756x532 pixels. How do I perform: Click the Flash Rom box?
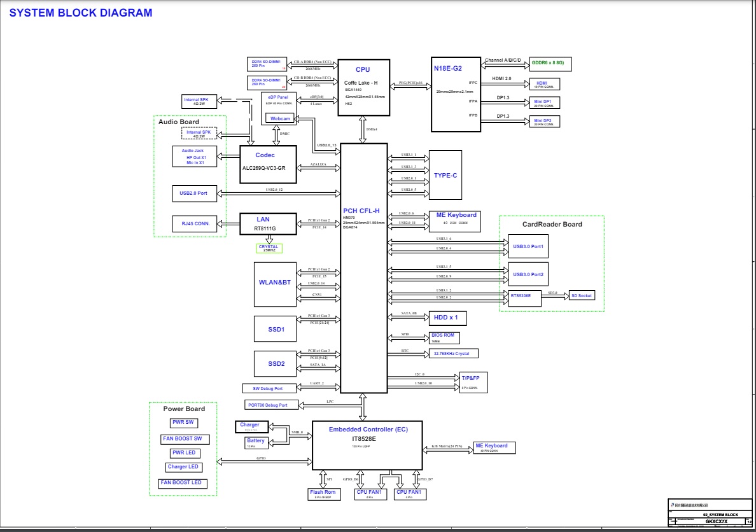(x=324, y=494)
